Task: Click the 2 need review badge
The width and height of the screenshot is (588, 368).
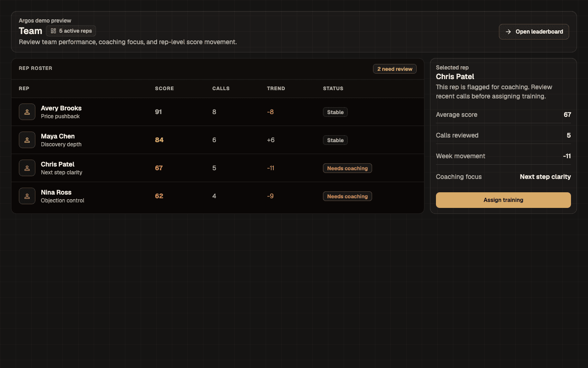Action: click(395, 69)
